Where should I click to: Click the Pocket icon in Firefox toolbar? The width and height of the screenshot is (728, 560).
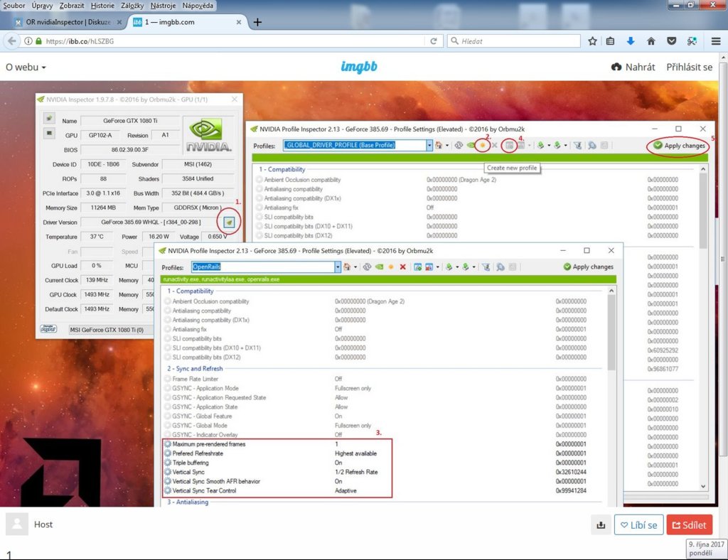(671, 41)
